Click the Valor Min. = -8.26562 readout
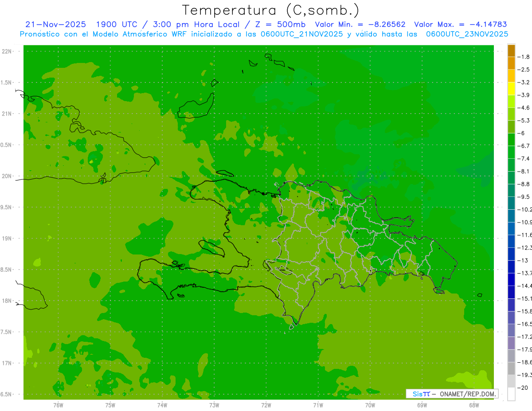532x411 pixels. 360,24
